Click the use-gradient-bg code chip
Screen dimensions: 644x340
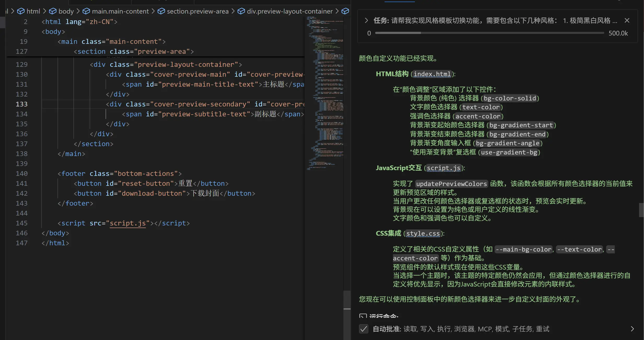point(509,152)
